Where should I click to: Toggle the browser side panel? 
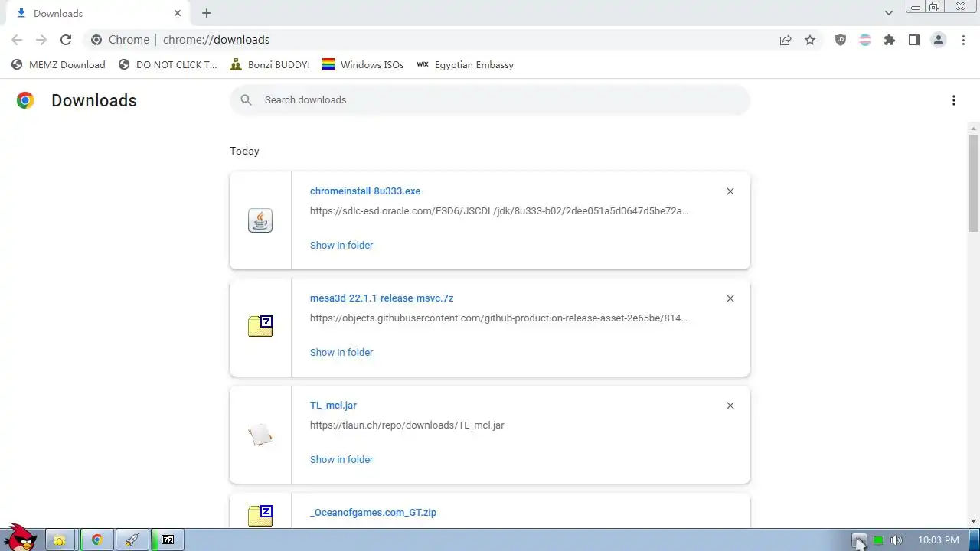(x=914, y=40)
